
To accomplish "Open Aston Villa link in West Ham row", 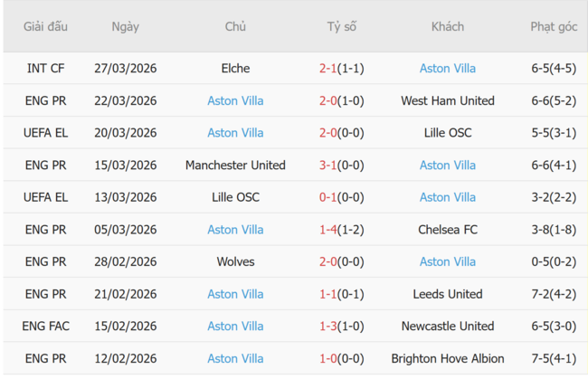I will (x=235, y=100).
